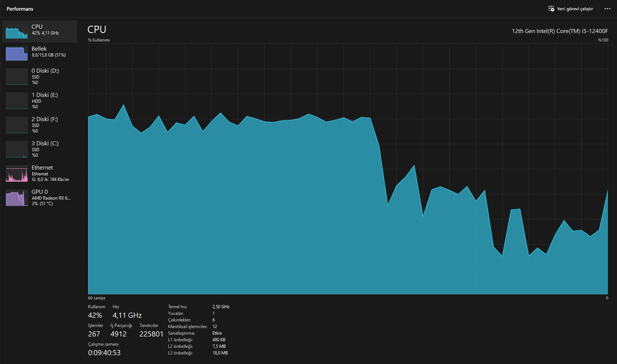The height and width of the screenshot is (364, 617).
Task: Click the 225801 Tanıtıcılar count
Action: pyautogui.click(x=151, y=334)
